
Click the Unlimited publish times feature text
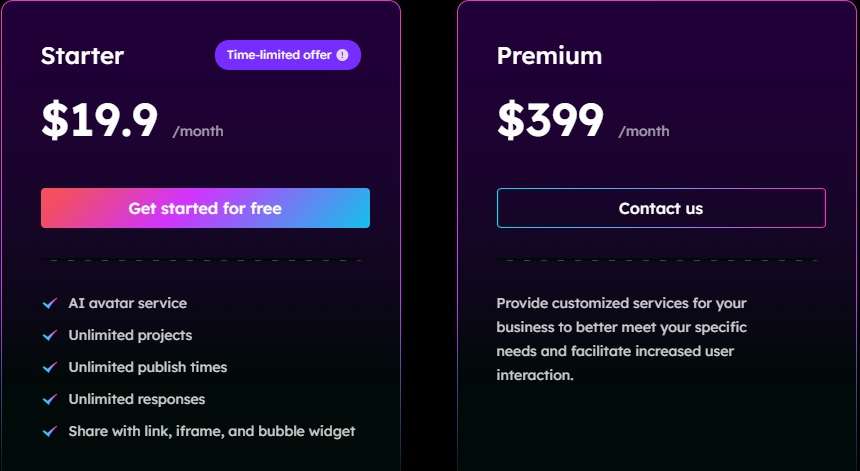pyautogui.click(x=148, y=367)
